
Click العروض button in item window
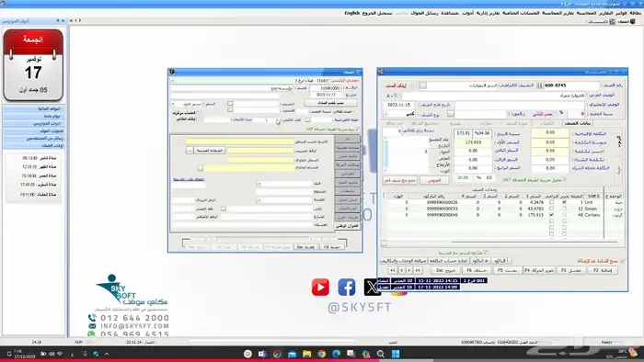tap(434, 180)
